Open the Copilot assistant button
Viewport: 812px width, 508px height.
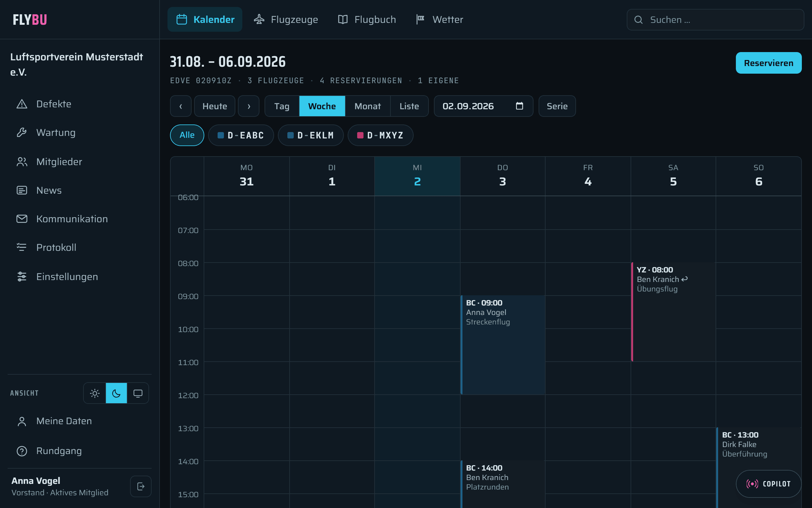(x=768, y=484)
